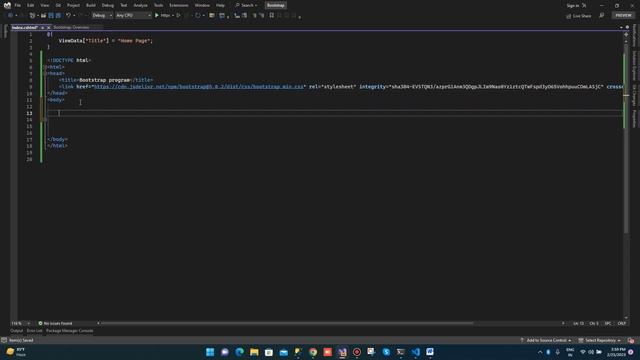The height and width of the screenshot is (360, 640).
Task: Click the feedback icon next to Live Share
Action: tap(602, 16)
